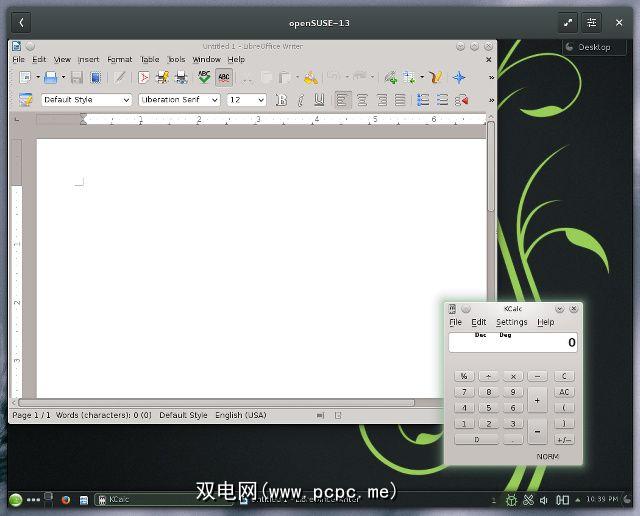Open the openSUSE application launcher
Image resolution: width=640 pixels, height=516 pixels.
tap(16, 500)
